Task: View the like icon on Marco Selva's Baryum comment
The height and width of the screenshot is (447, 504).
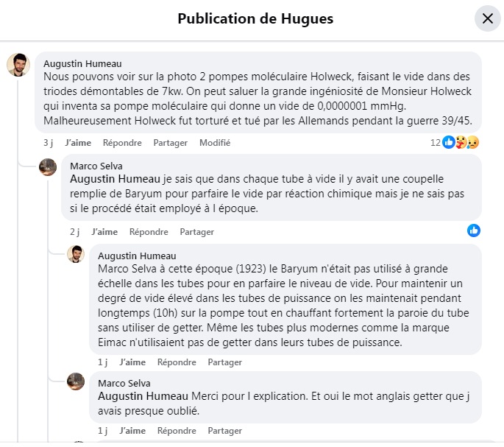Action: [x=473, y=230]
